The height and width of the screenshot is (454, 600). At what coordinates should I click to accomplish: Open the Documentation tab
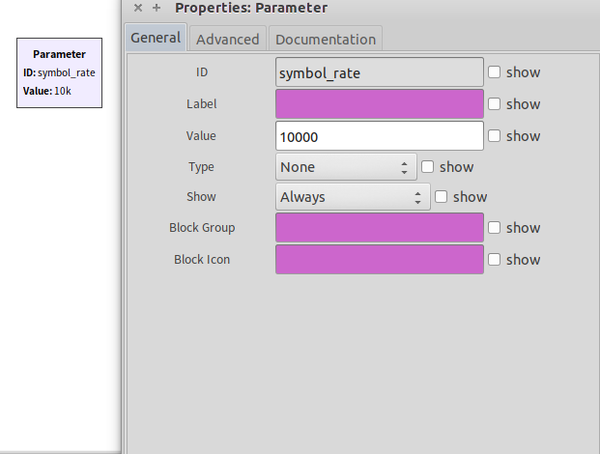325,39
